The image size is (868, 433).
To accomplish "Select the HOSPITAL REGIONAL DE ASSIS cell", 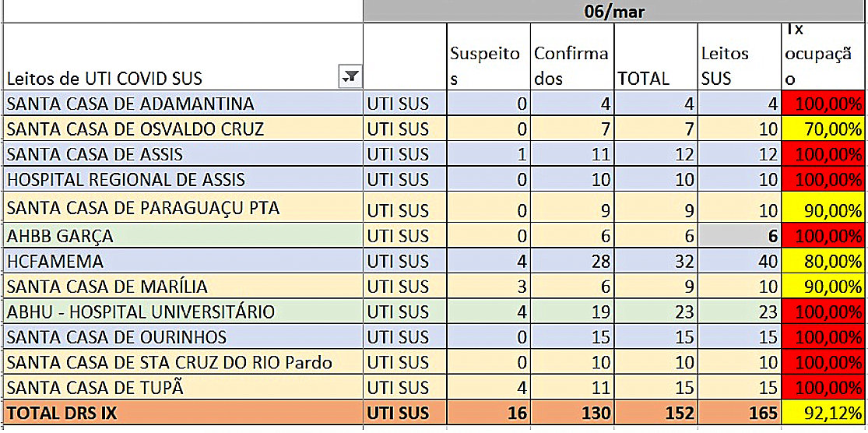I will point(184,180).
